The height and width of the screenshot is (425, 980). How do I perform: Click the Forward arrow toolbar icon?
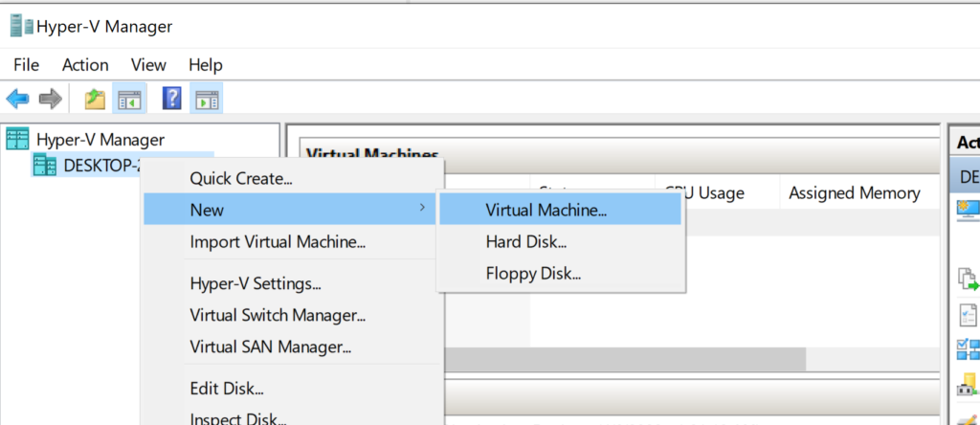click(51, 99)
